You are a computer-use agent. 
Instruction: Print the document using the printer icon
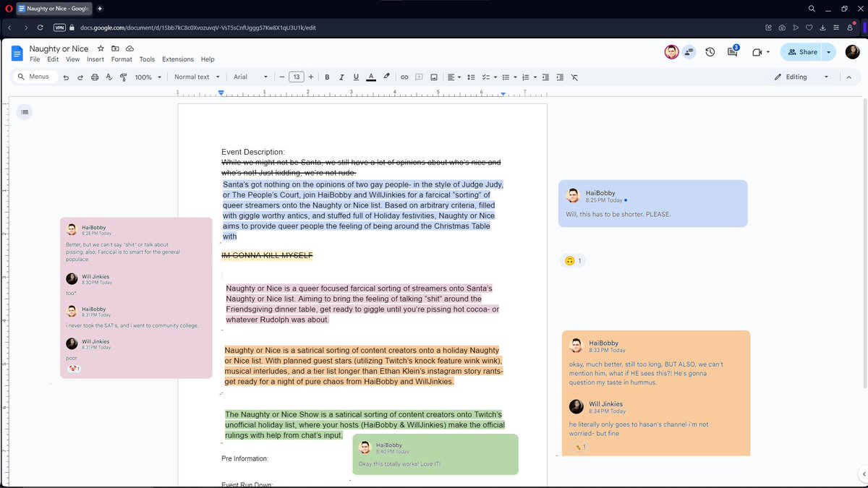(x=95, y=77)
